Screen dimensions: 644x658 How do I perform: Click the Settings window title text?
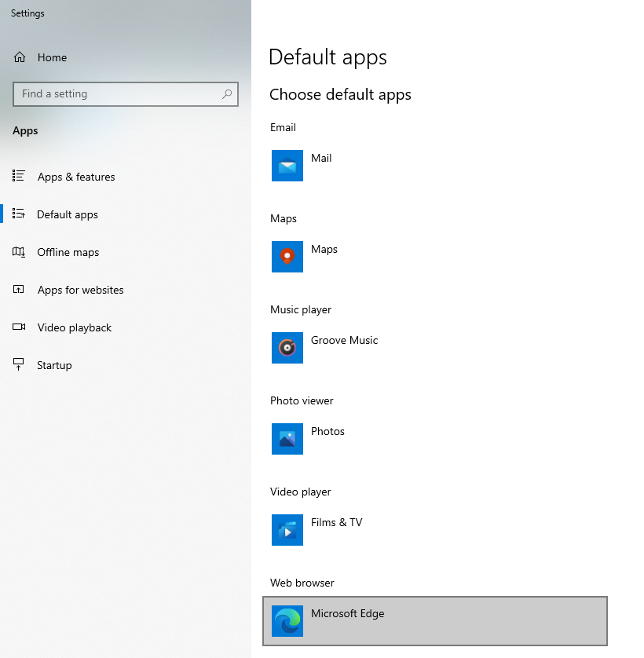click(x=27, y=13)
